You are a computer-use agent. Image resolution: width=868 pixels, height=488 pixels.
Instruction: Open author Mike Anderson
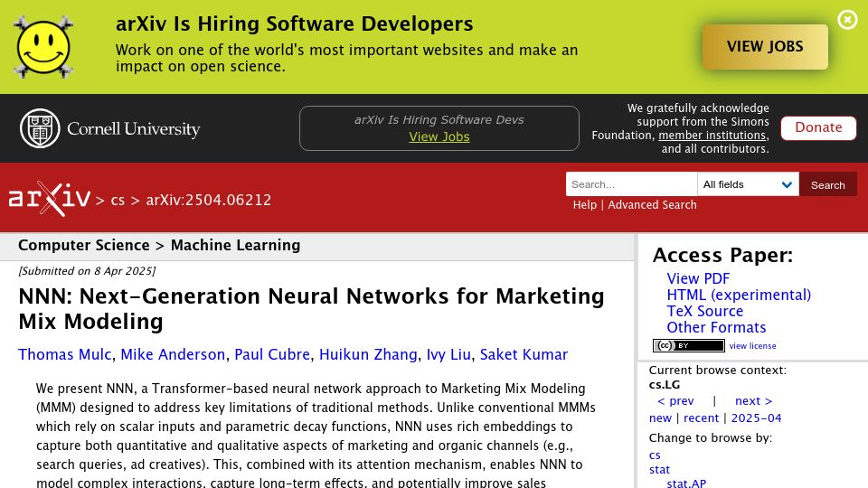pyautogui.click(x=173, y=354)
